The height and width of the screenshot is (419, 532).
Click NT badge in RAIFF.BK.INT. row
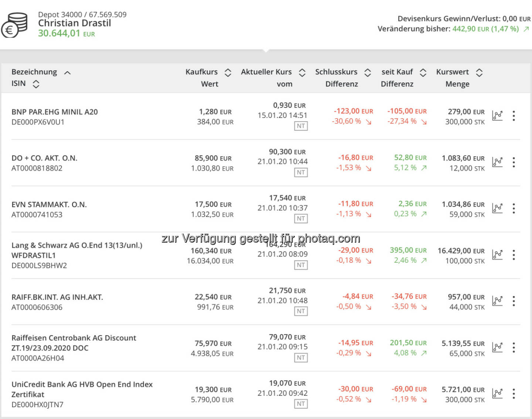[301, 311]
